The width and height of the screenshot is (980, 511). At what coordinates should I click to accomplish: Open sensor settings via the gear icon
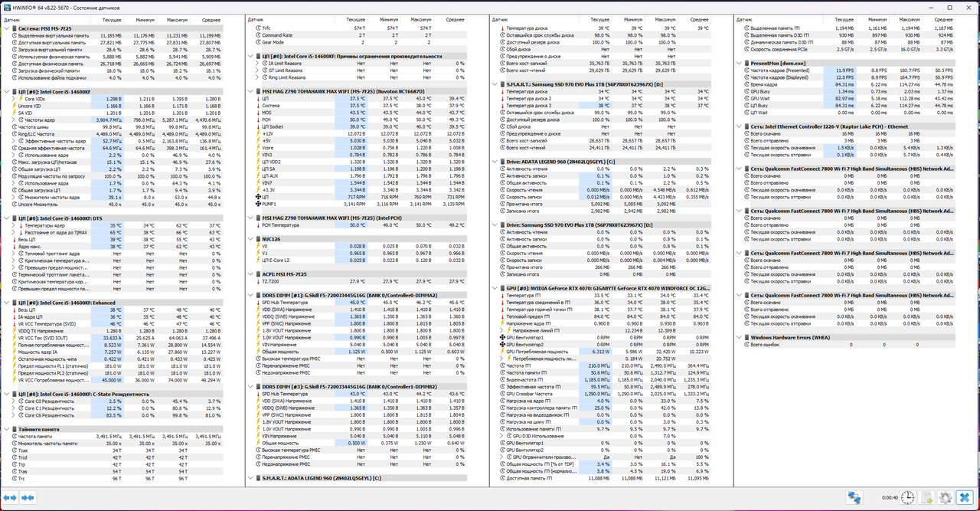(x=946, y=498)
